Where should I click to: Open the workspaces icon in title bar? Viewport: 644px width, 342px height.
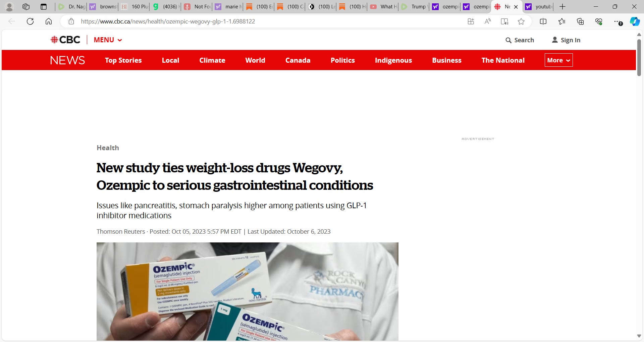(x=26, y=7)
